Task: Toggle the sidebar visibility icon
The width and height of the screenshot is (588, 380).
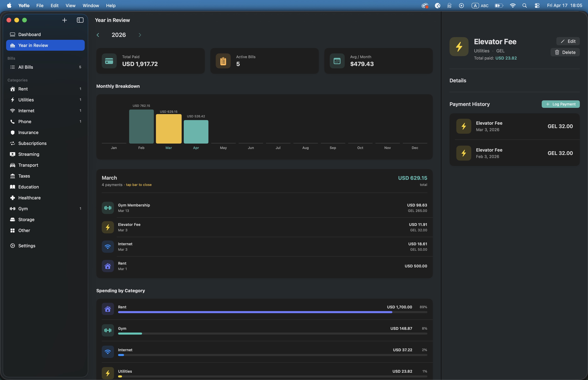Action: coord(80,20)
